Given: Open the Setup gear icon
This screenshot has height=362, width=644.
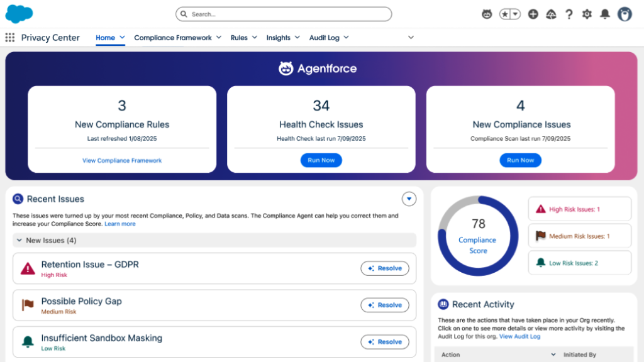Looking at the screenshot, I should [x=587, y=14].
